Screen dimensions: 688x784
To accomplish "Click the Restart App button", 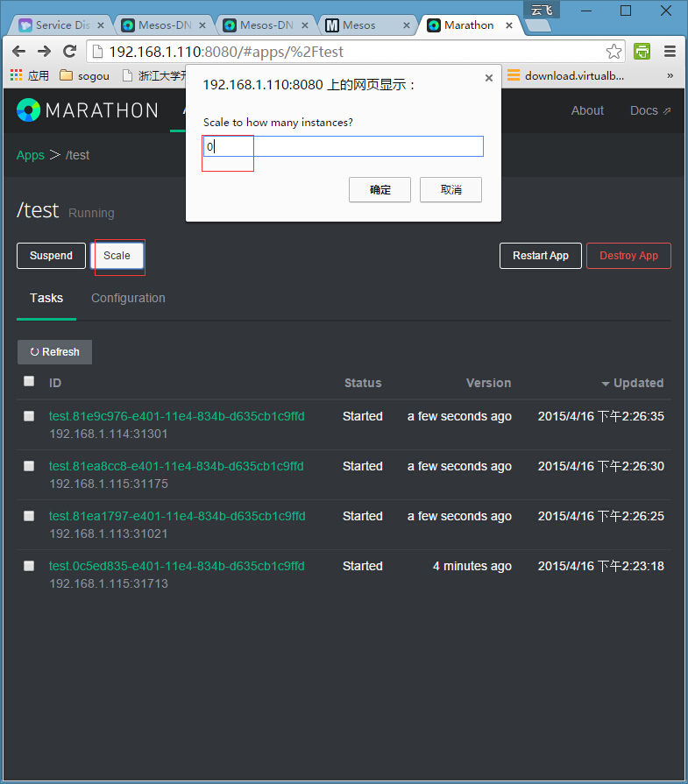I will (x=541, y=256).
